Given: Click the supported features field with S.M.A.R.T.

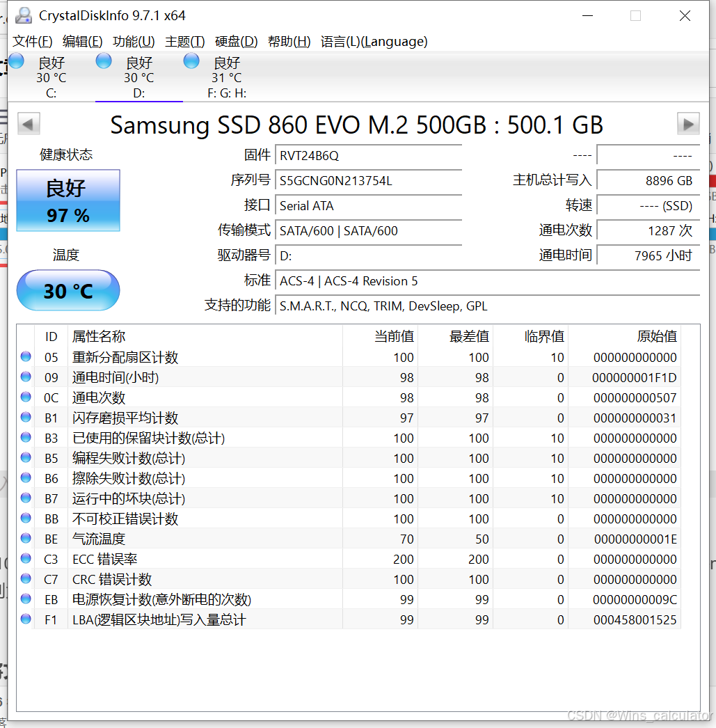Looking at the screenshot, I should click(487, 306).
